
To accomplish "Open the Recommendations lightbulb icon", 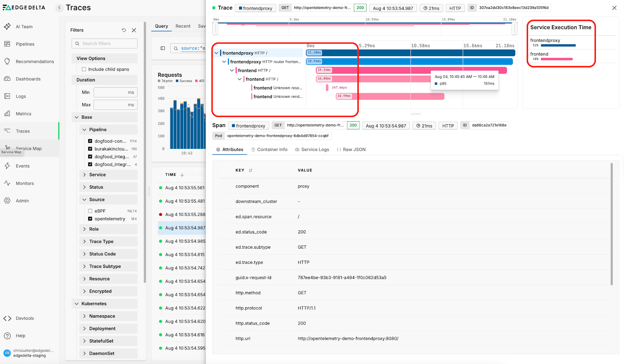I will point(7,61).
